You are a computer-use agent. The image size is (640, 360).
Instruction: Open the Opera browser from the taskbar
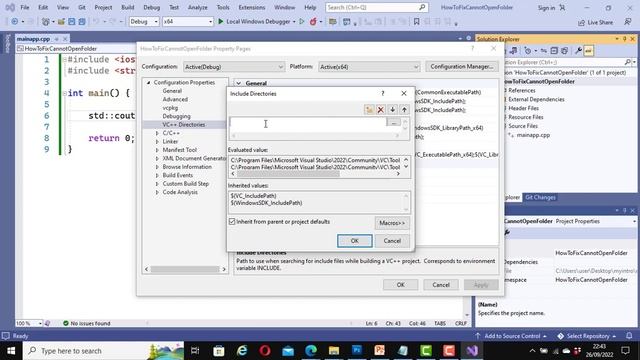coord(265,351)
